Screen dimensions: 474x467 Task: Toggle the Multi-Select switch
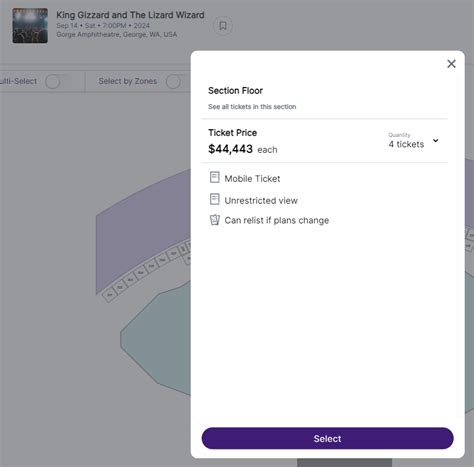tap(58, 81)
